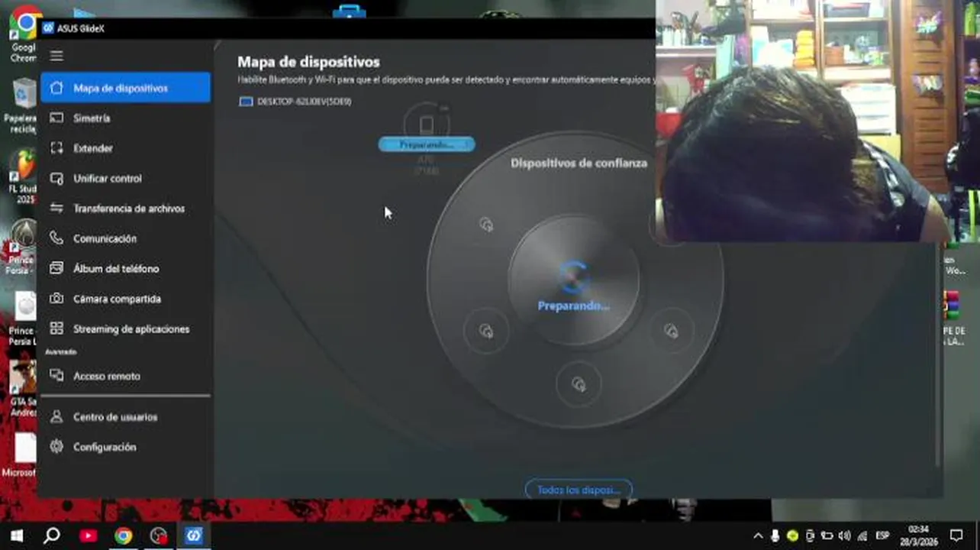The width and height of the screenshot is (980, 550).
Task: Open Transferencia de archivos
Action: pos(126,209)
